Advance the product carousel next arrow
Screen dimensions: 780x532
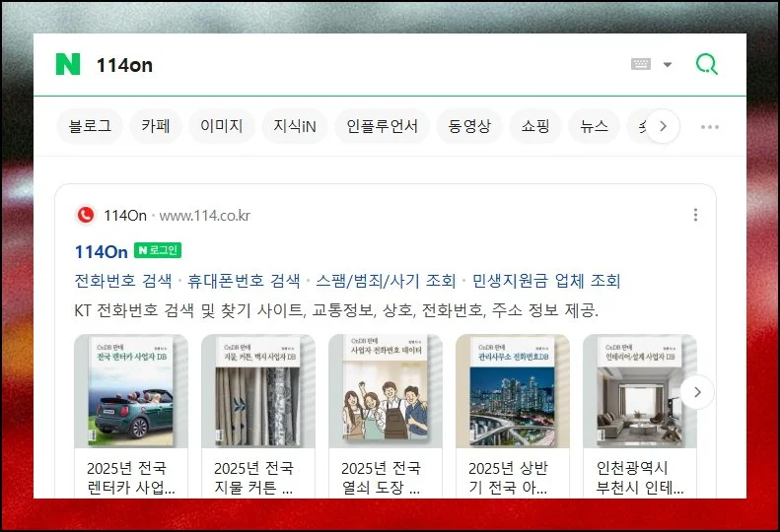pyautogui.click(x=697, y=392)
